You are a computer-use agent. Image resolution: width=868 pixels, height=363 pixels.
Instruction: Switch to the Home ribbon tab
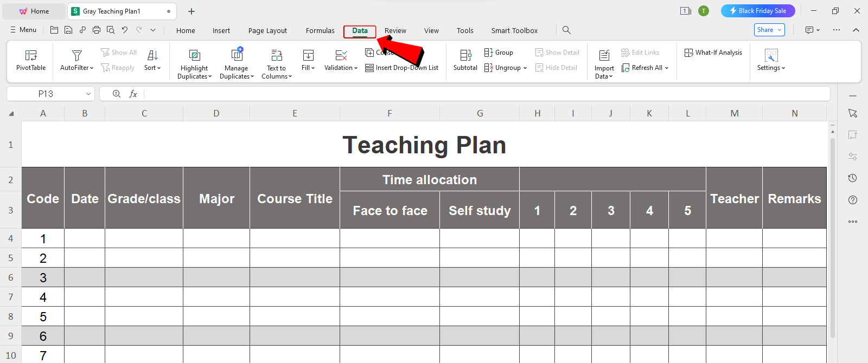(x=186, y=30)
